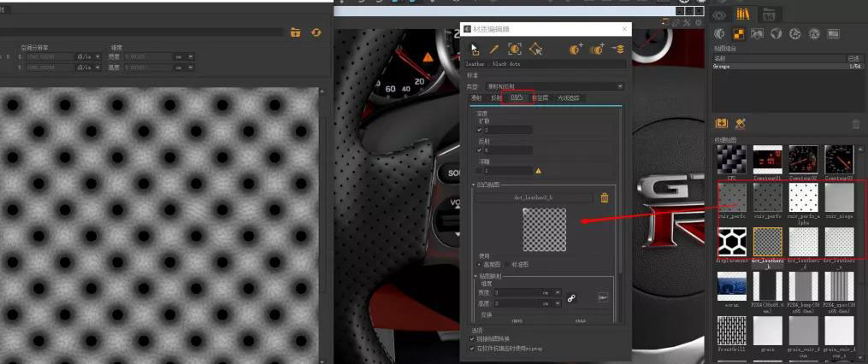Click the add new material icon
This screenshot has width=868, height=364.
click(576, 50)
